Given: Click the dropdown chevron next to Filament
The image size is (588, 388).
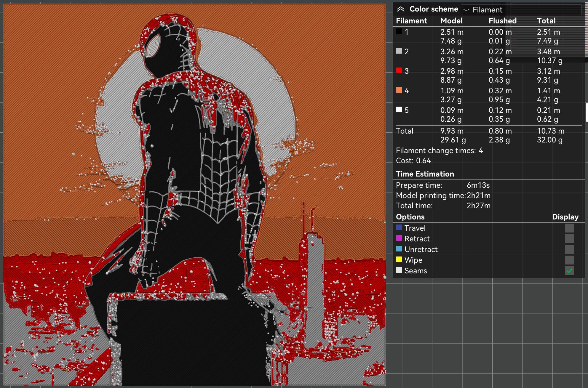Looking at the screenshot, I should coord(466,10).
